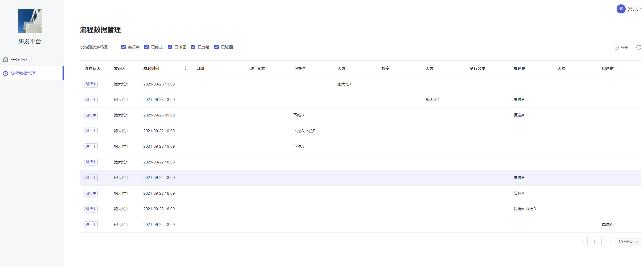Click the 张 user avatar circle

tap(621, 9)
